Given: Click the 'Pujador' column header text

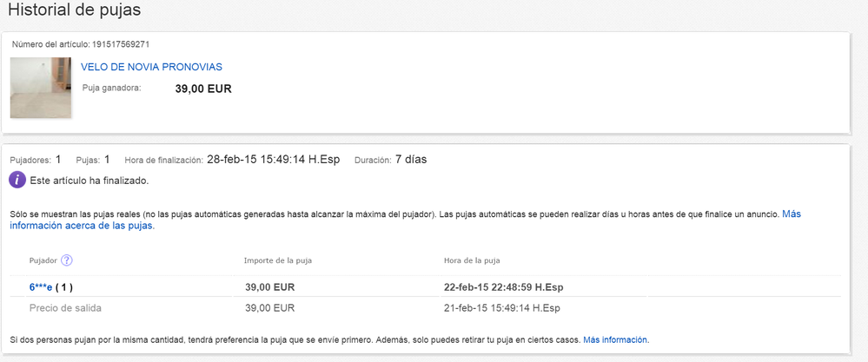Looking at the screenshot, I should [x=43, y=260].
